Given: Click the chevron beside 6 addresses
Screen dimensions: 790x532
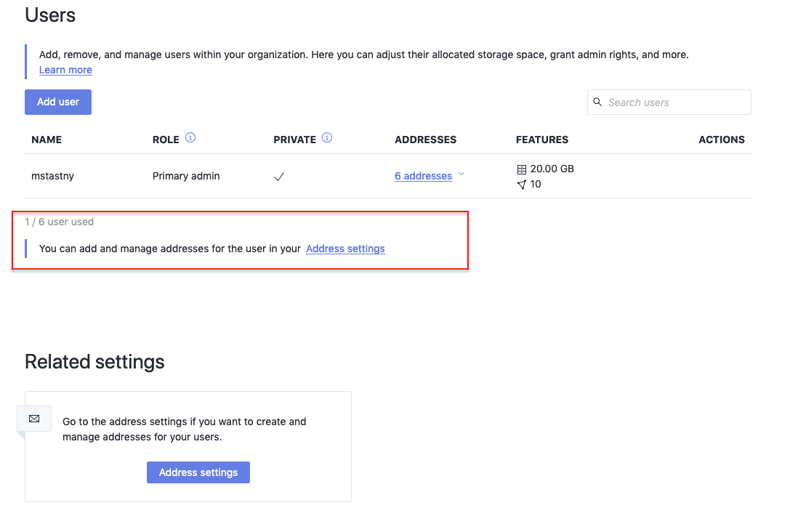Looking at the screenshot, I should (461, 175).
